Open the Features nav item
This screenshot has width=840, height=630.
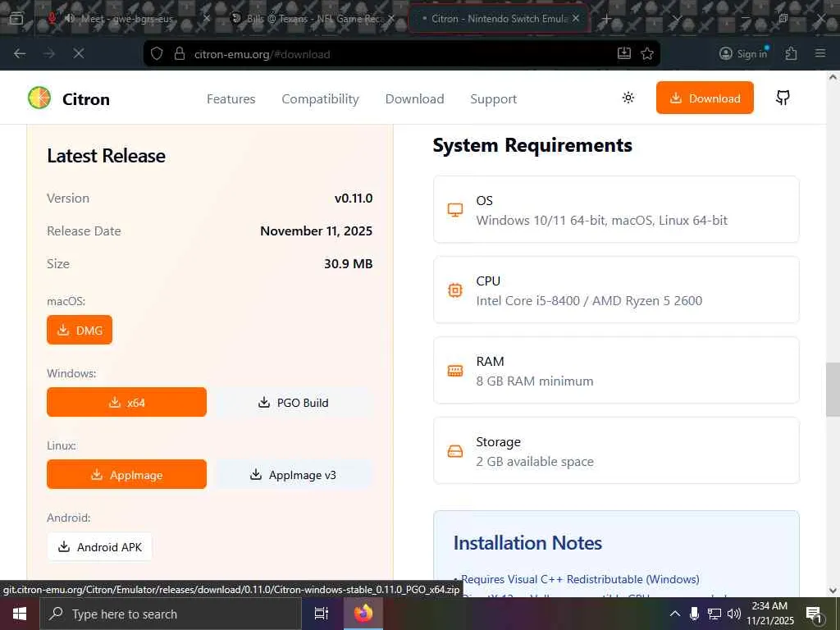(231, 99)
